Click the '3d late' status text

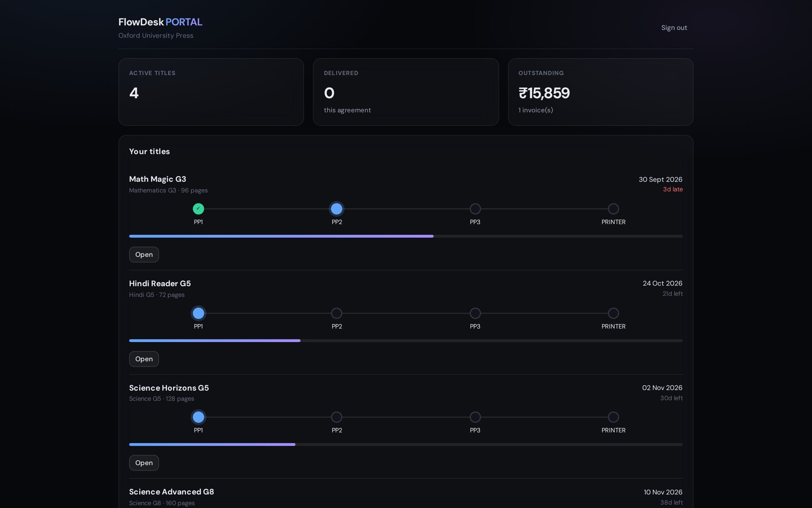point(673,189)
